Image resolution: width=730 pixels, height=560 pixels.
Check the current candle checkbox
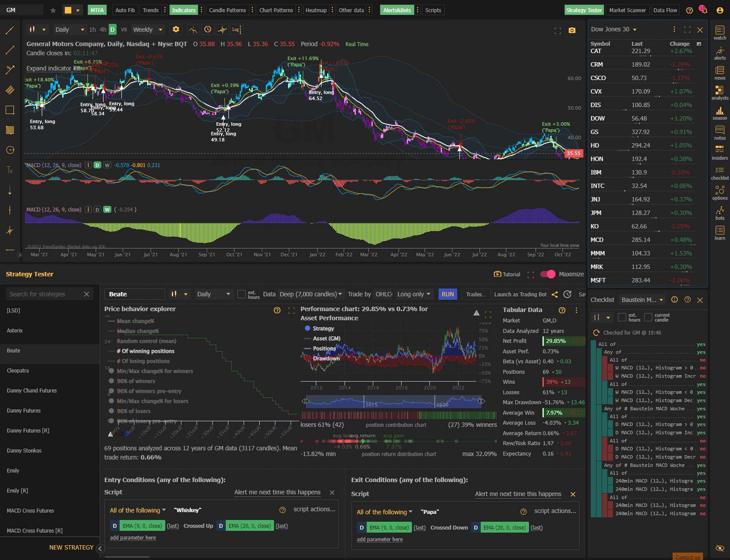[x=648, y=317]
